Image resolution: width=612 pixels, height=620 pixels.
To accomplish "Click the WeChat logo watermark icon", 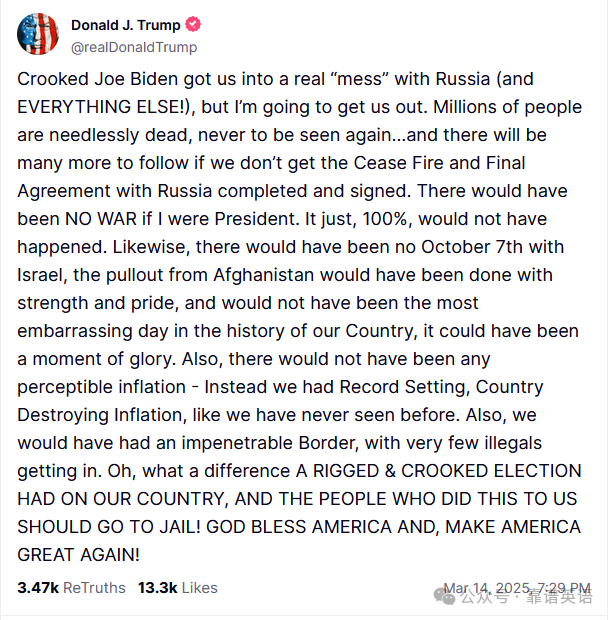I will click(x=445, y=597).
